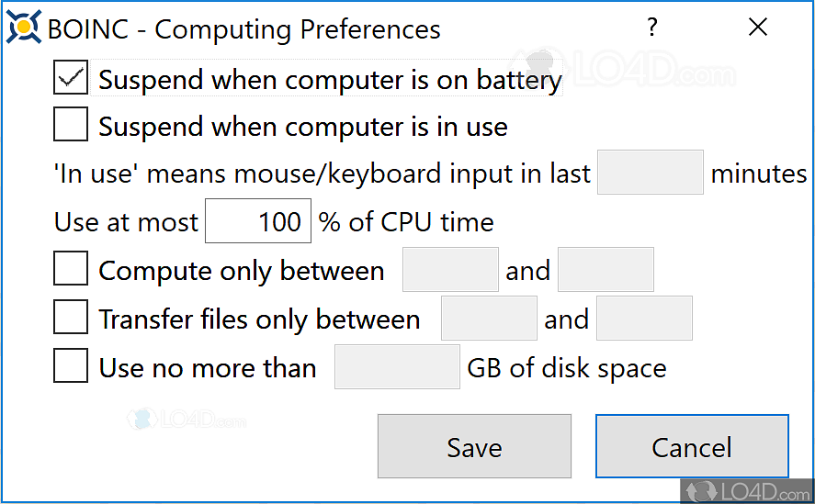Close the Computing Preferences dialog

point(757,28)
